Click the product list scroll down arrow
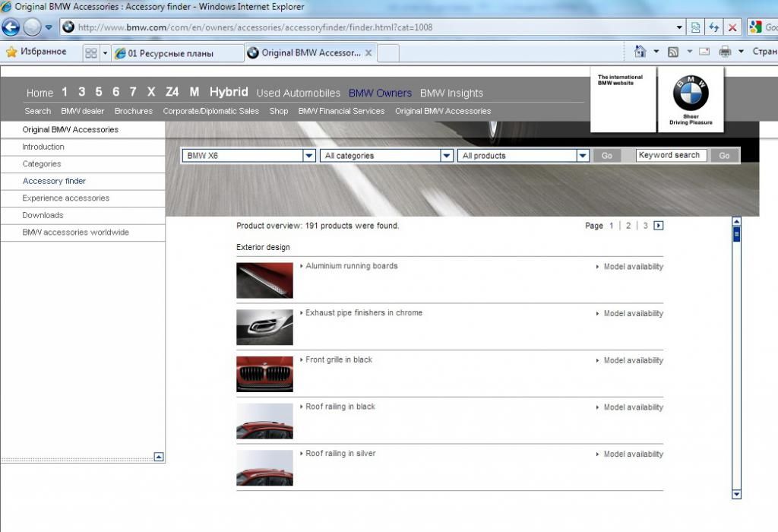The height and width of the screenshot is (532, 778). click(736, 494)
